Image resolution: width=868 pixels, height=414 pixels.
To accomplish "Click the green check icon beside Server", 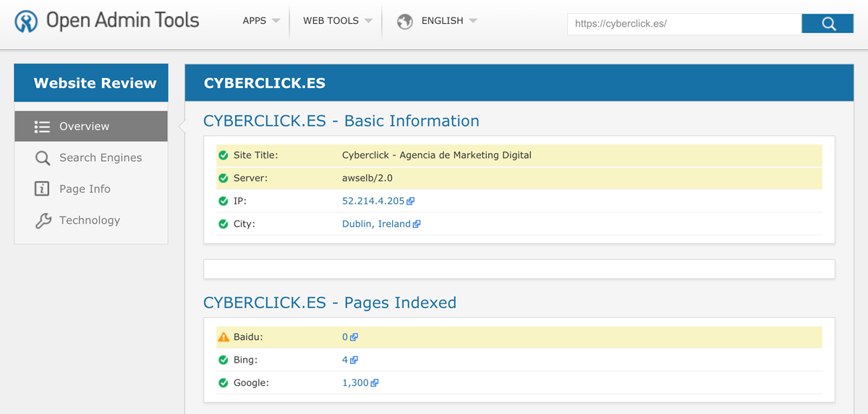I will [x=224, y=178].
